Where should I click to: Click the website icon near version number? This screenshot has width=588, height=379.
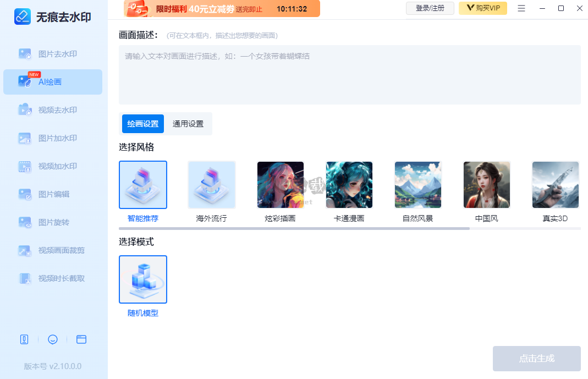(81, 339)
